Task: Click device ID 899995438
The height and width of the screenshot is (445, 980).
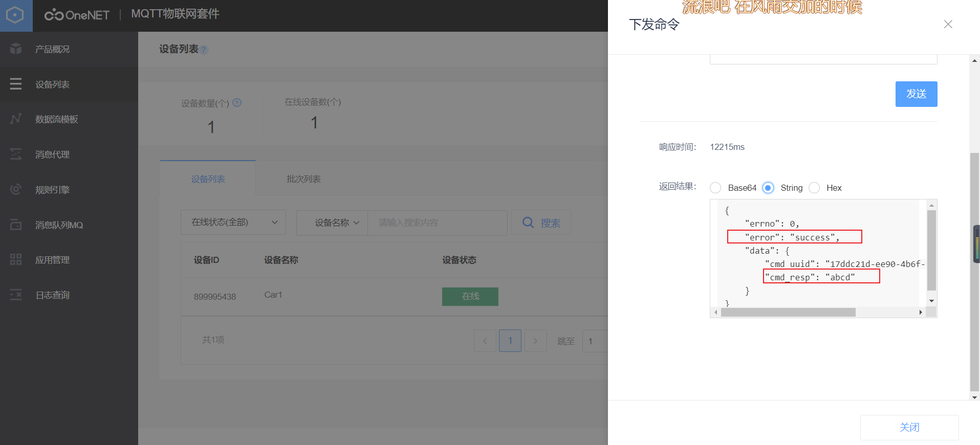Action: point(215,297)
